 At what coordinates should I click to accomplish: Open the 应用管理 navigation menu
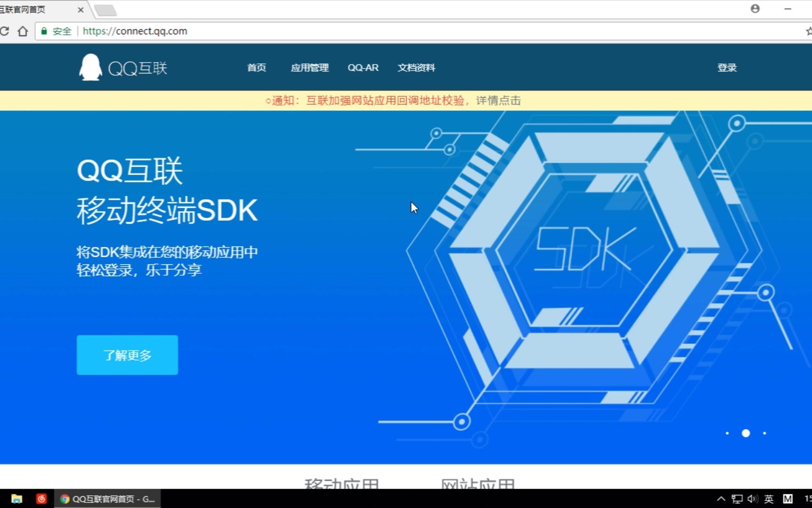tap(310, 67)
